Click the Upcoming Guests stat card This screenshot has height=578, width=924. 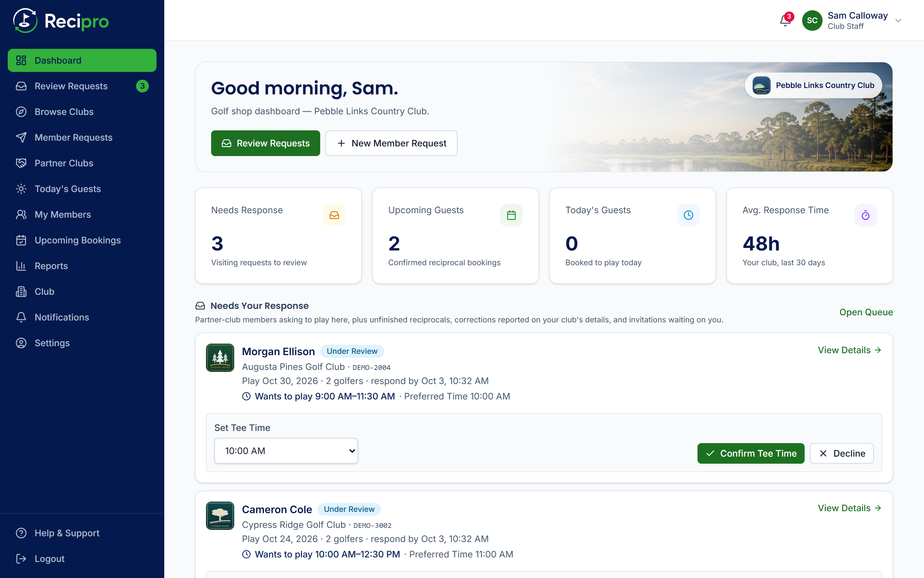point(456,235)
